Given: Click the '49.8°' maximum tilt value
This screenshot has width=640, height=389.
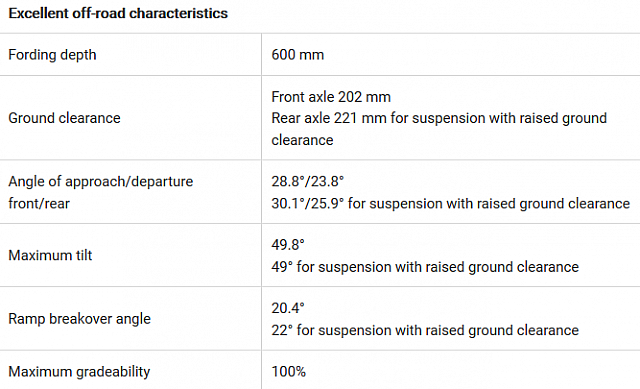Looking at the screenshot, I should pos(288,245).
